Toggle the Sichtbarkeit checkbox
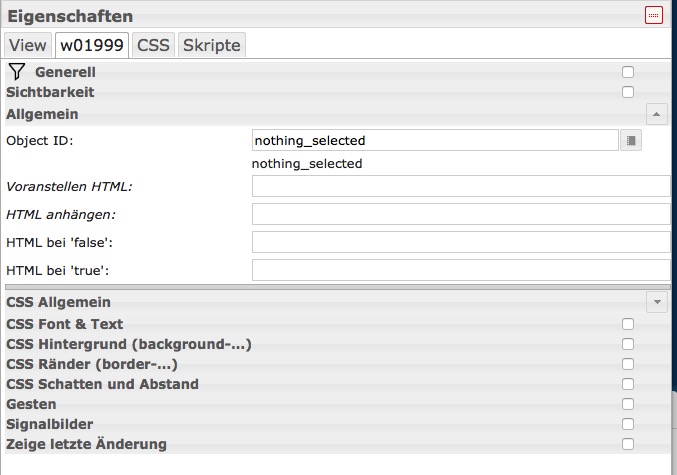677x475 pixels. [628, 92]
